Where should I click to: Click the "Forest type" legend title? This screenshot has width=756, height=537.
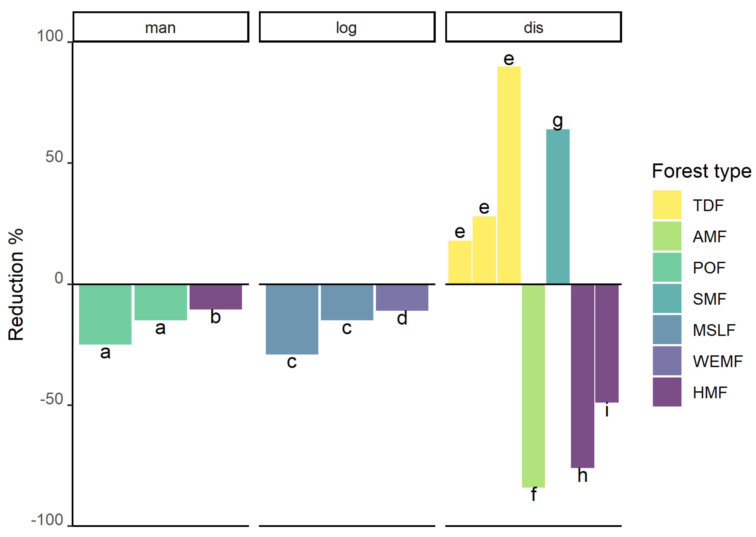(x=701, y=171)
